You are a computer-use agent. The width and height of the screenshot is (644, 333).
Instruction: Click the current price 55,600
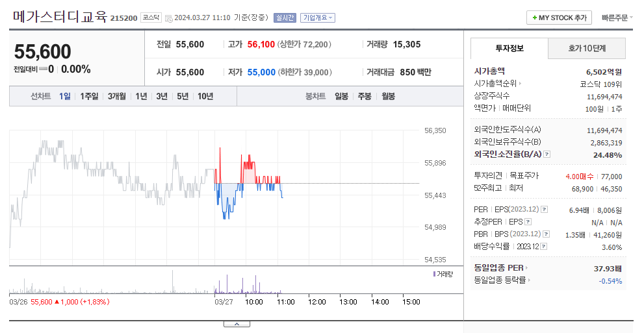click(43, 52)
